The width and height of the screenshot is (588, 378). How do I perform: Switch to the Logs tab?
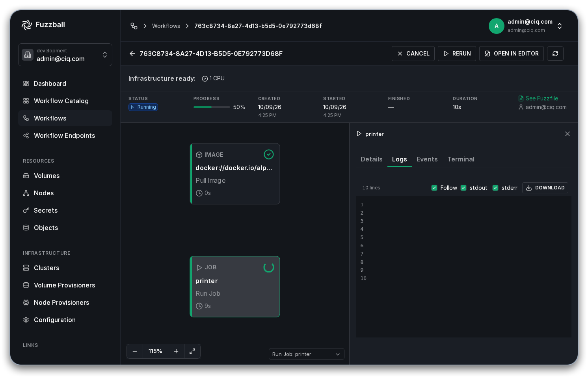400,159
